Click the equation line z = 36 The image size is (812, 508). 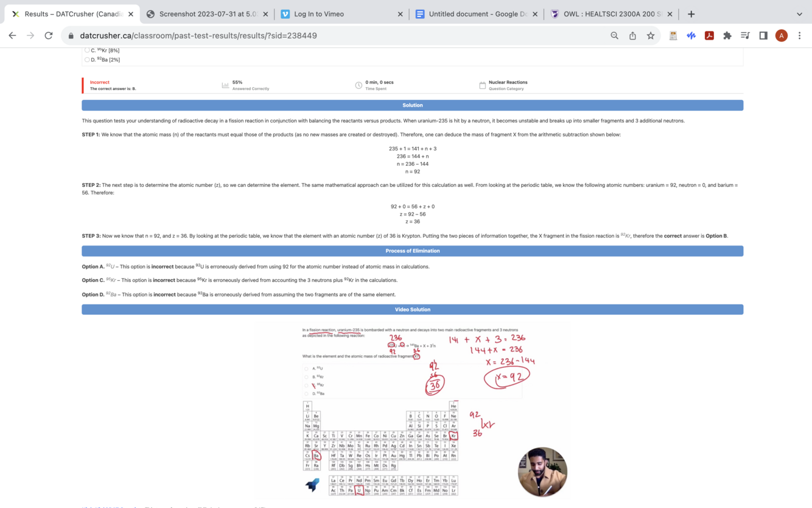(x=412, y=222)
